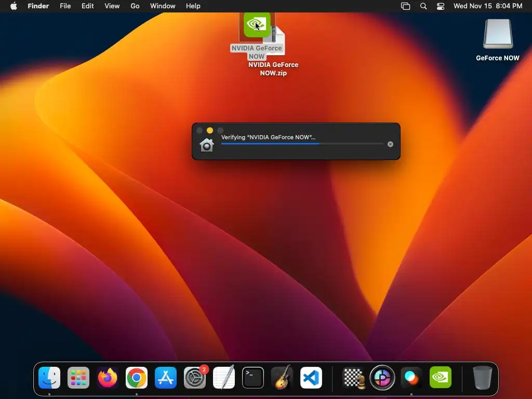This screenshot has height=399, width=532.
Task: Minimize the Verifying dialog with the yellow button
Action: click(x=210, y=130)
